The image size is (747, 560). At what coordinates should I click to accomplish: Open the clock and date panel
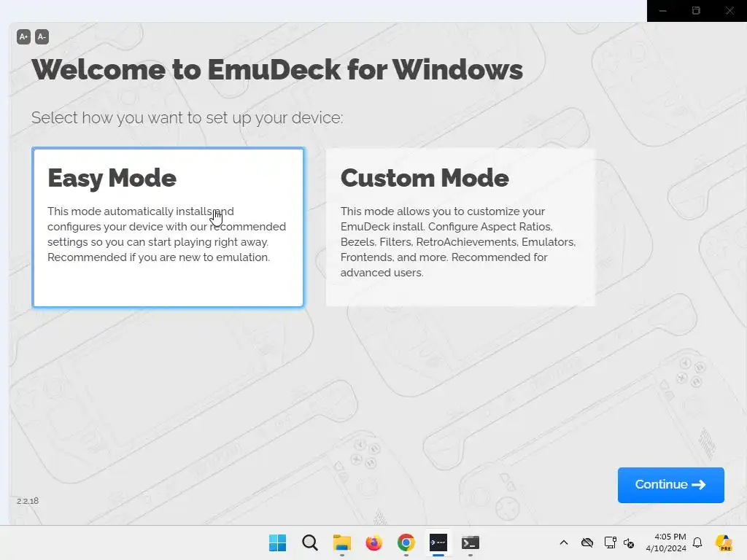click(666, 542)
